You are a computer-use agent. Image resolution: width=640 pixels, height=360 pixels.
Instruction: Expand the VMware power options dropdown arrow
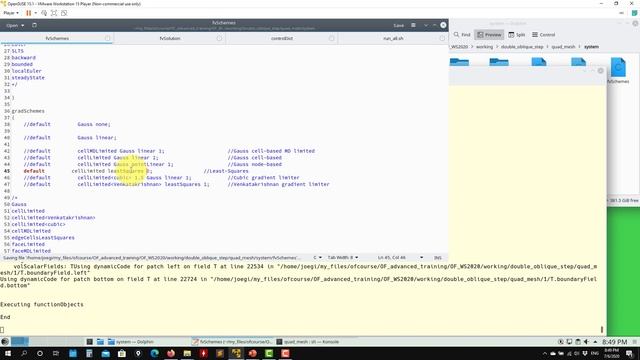click(36, 13)
